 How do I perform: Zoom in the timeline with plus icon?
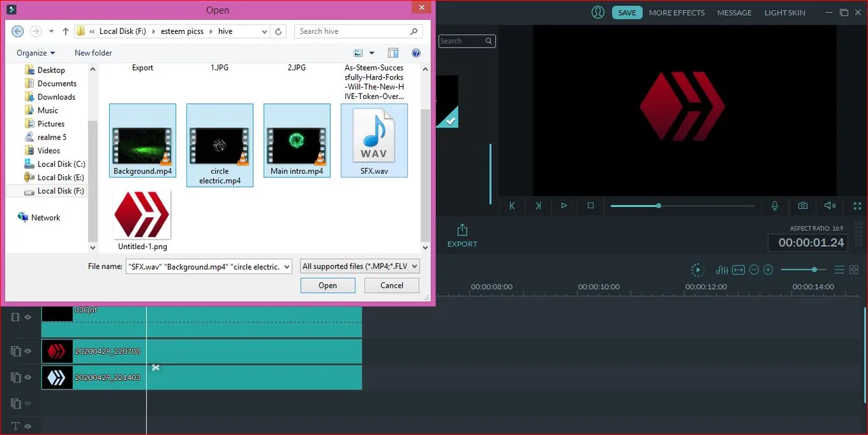tap(768, 270)
